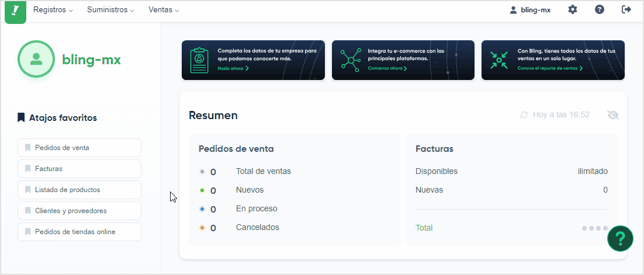Click bookmark icon beside Listado de productos
The height and width of the screenshot is (275, 644).
point(28,190)
